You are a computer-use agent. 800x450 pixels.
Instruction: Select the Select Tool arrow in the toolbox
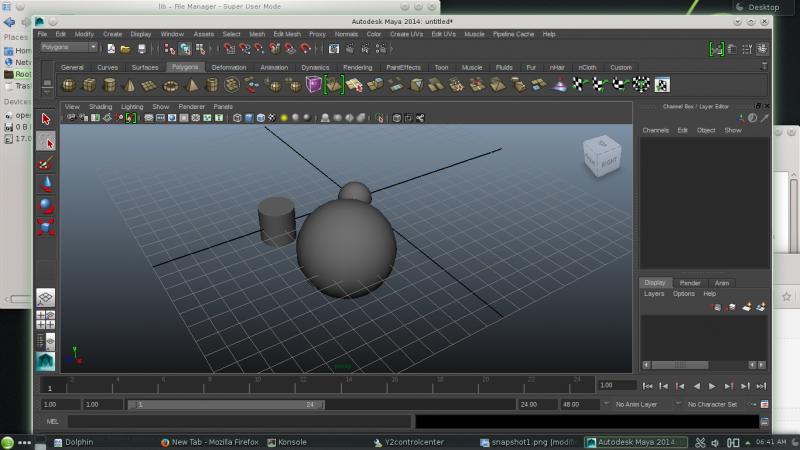pyautogui.click(x=45, y=119)
